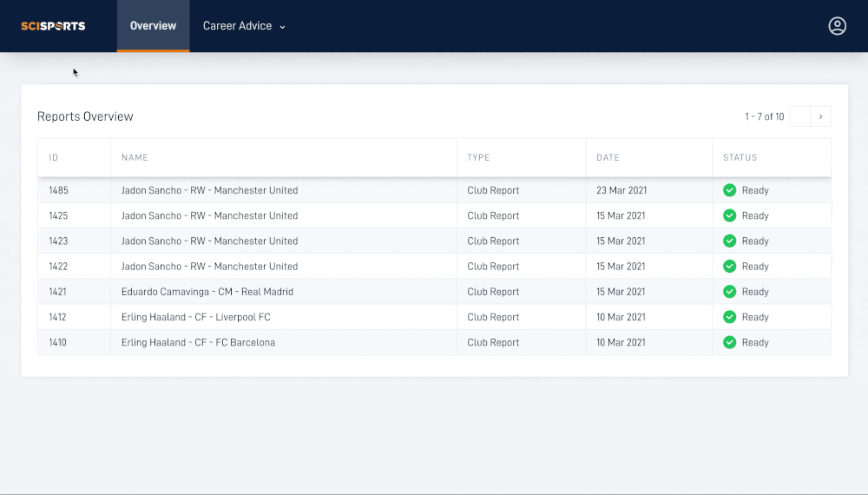Click Club Report type in row 1421
This screenshot has height=495, width=868.
click(493, 292)
